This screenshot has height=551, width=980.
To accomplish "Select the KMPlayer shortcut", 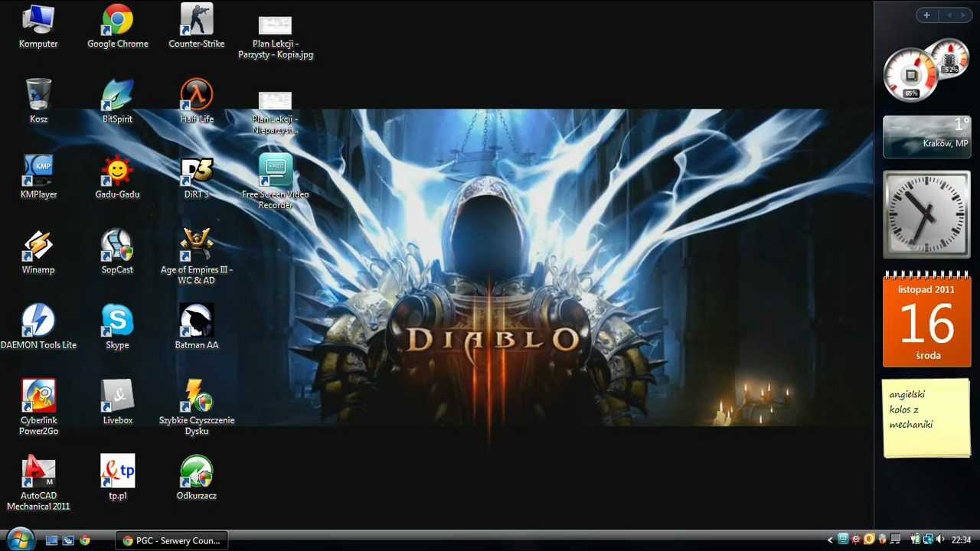I will [x=38, y=177].
